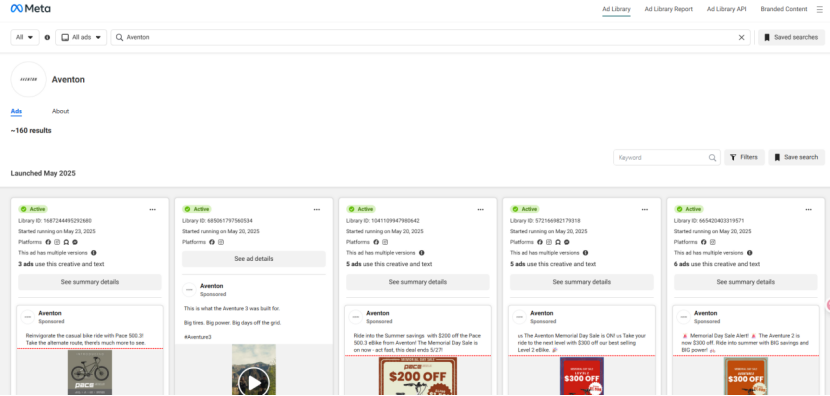Click Instagram platform icon on ad 685061797560534

pyautogui.click(x=221, y=242)
